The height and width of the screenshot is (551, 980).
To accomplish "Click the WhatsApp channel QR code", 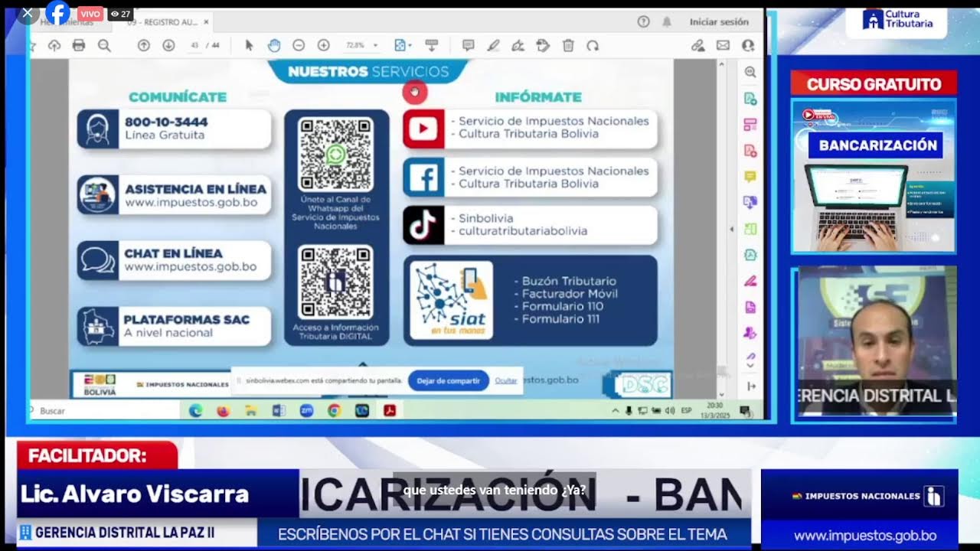I will [336, 154].
